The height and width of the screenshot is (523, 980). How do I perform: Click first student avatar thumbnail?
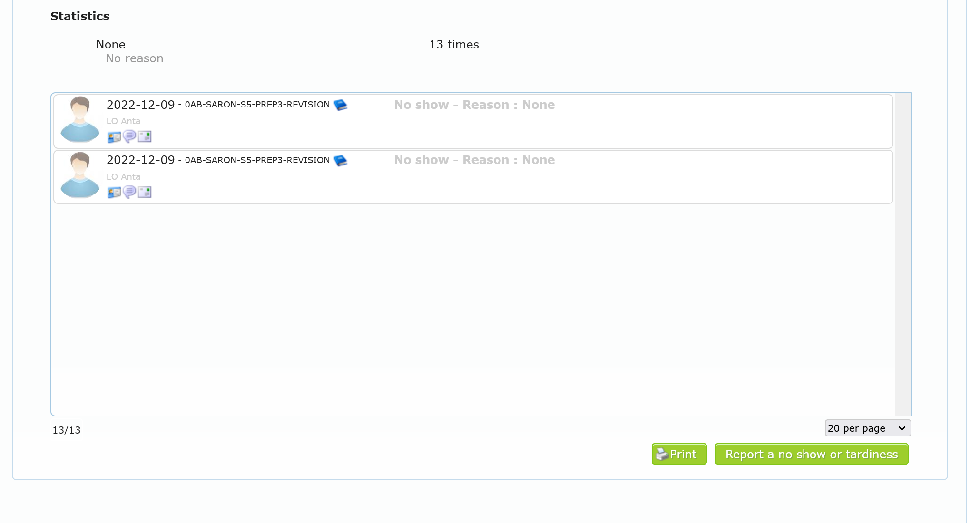click(80, 119)
